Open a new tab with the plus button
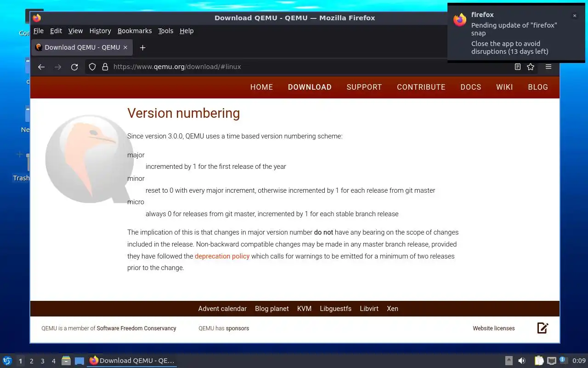 pyautogui.click(x=142, y=47)
